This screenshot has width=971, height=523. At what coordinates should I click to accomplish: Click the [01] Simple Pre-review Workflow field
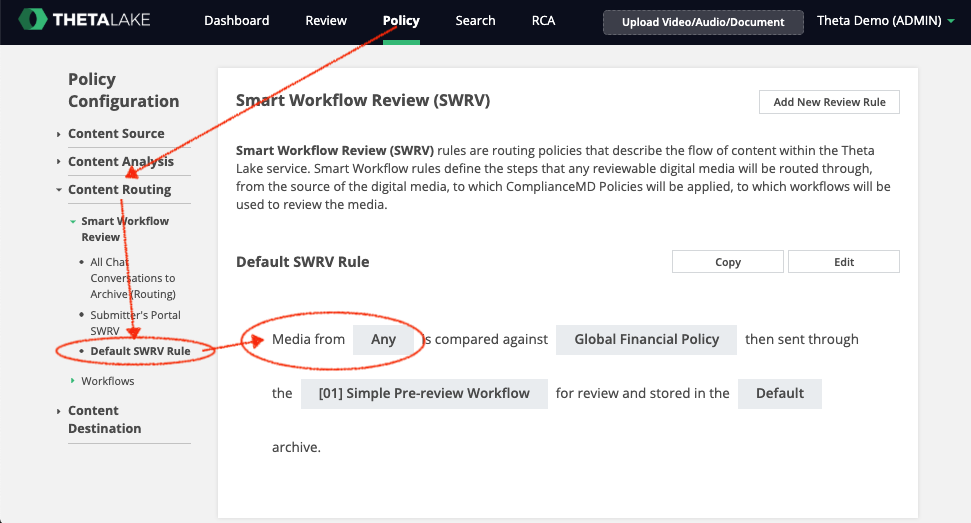[424, 394]
